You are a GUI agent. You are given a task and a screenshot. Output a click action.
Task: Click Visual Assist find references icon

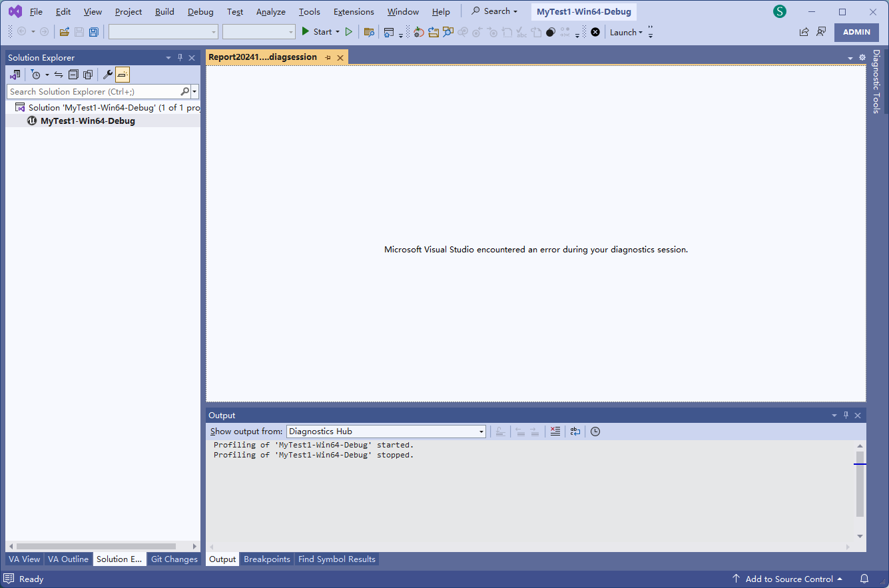pyautogui.click(x=447, y=32)
